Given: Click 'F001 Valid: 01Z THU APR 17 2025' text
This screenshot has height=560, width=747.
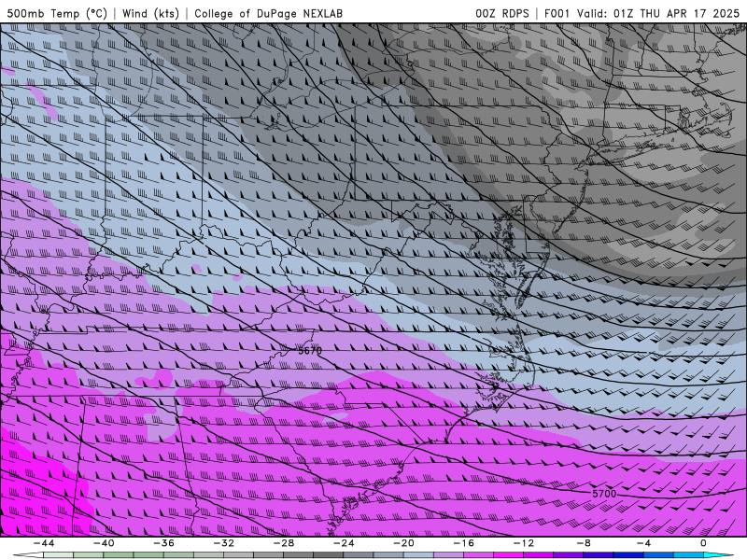Looking at the screenshot, I should (641, 13).
